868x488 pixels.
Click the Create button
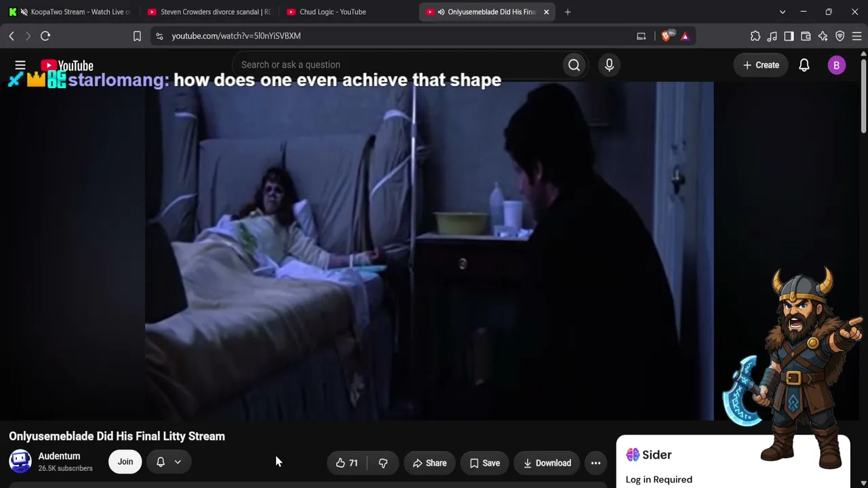(x=761, y=65)
